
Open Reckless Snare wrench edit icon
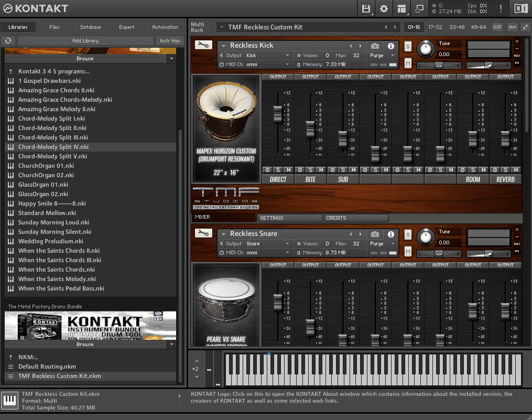[x=203, y=233]
